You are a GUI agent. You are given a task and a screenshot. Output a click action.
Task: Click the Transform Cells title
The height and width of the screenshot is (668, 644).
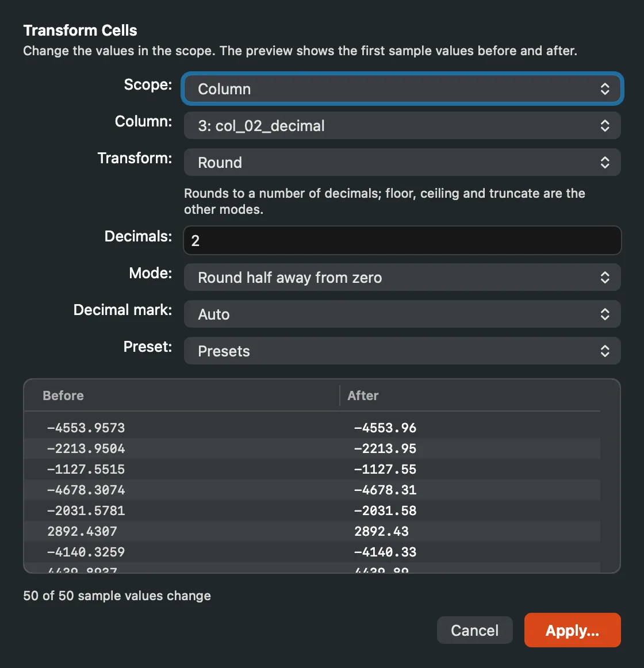80,30
